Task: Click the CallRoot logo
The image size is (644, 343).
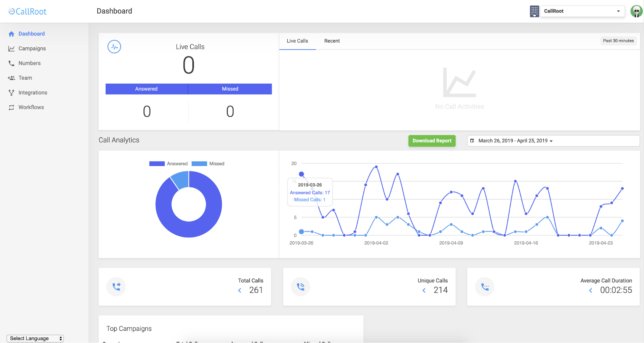Action: tap(27, 12)
